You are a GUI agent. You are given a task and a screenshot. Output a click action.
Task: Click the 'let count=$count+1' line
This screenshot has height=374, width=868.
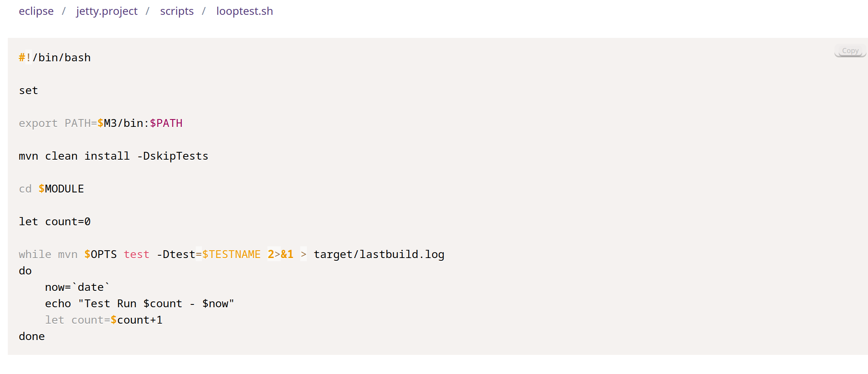tap(103, 320)
